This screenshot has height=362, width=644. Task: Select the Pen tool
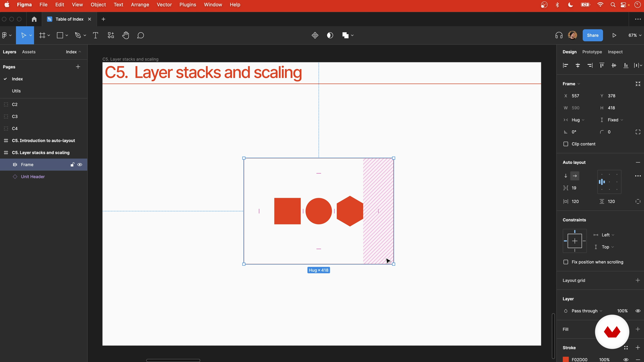point(78,35)
